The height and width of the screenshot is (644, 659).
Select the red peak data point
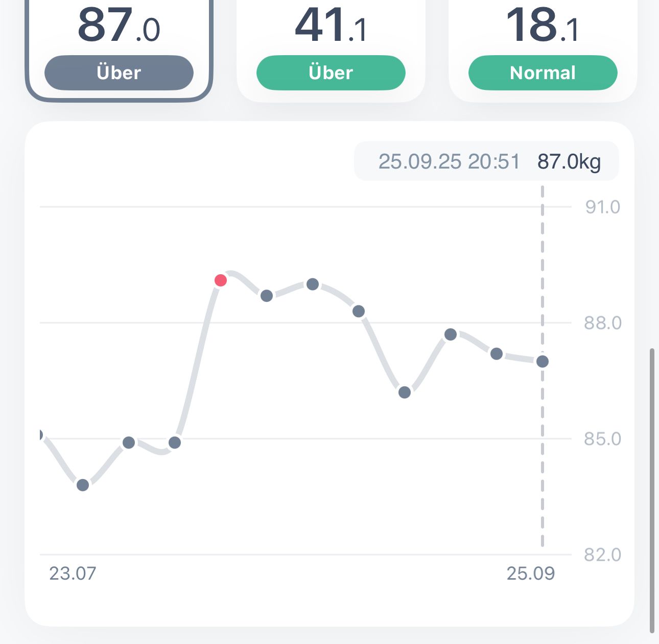[x=221, y=280]
